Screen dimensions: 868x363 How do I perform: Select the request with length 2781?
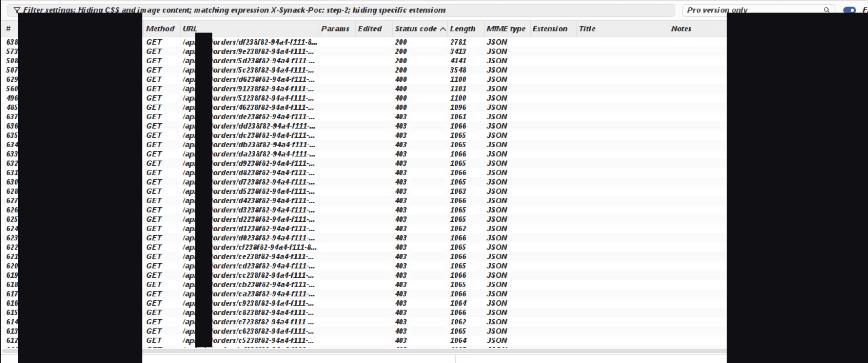tap(363, 42)
